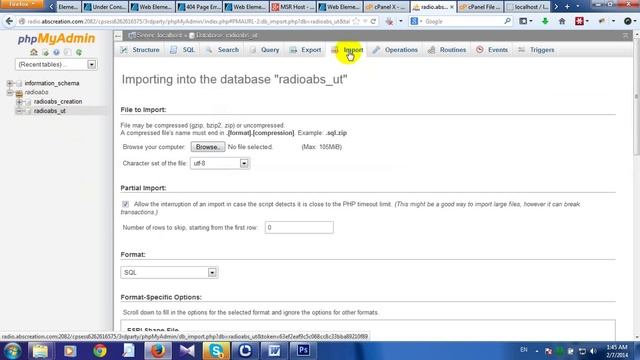Image resolution: width=640 pixels, height=360 pixels.
Task: Switch to the 404 Page Err browser tab
Action: tap(199, 7)
